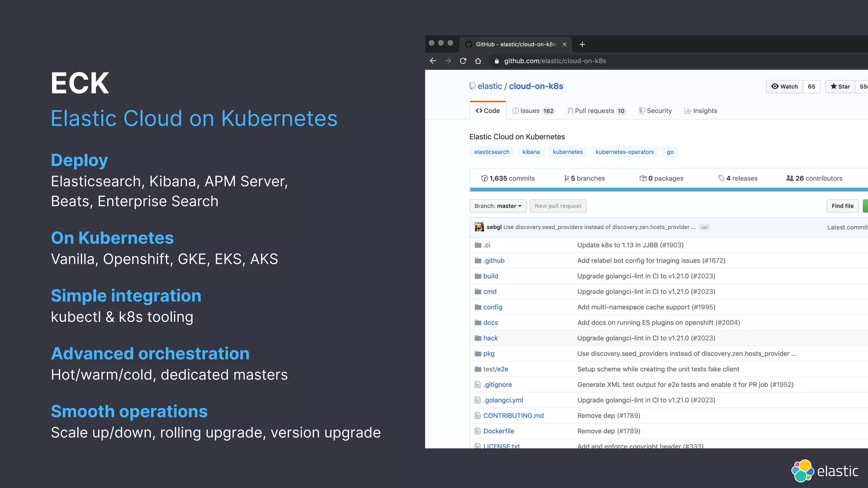Reload the GitHub page
The height and width of the screenshot is (488, 868).
click(463, 61)
